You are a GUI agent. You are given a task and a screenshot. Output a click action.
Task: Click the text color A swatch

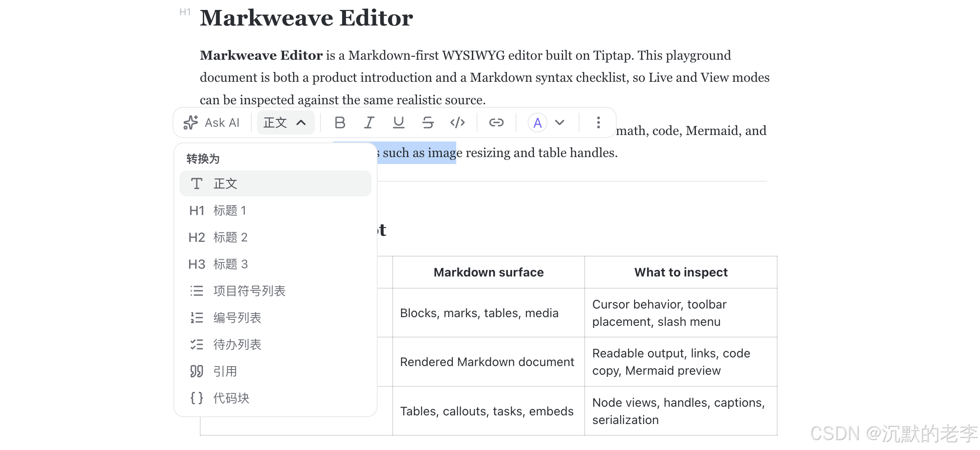(538, 123)
